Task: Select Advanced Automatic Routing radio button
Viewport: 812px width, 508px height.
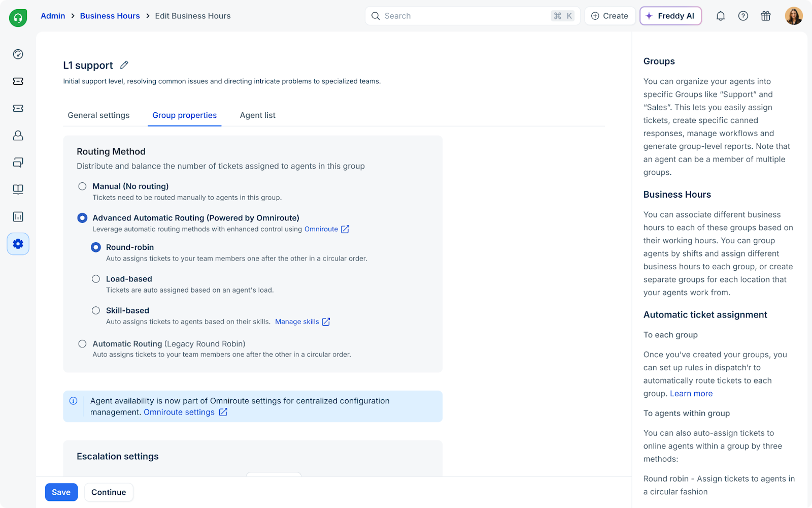Action: tap(82, 218)
